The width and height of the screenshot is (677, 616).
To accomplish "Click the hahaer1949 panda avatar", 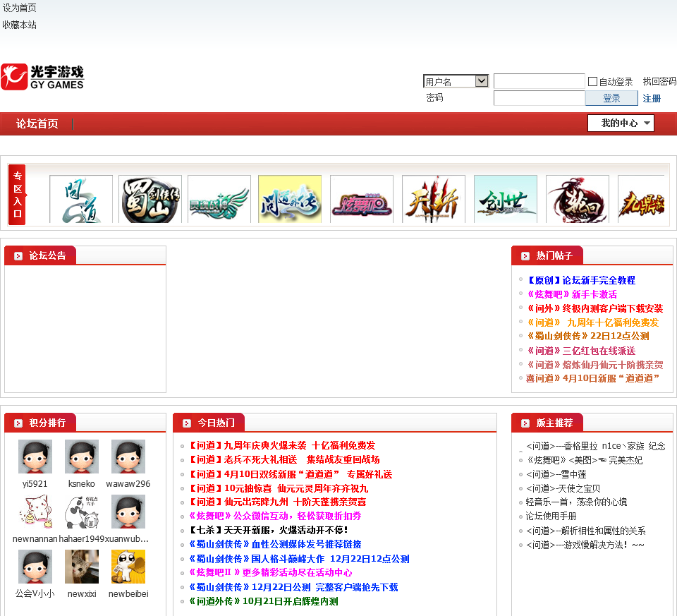I will point(82,512).
